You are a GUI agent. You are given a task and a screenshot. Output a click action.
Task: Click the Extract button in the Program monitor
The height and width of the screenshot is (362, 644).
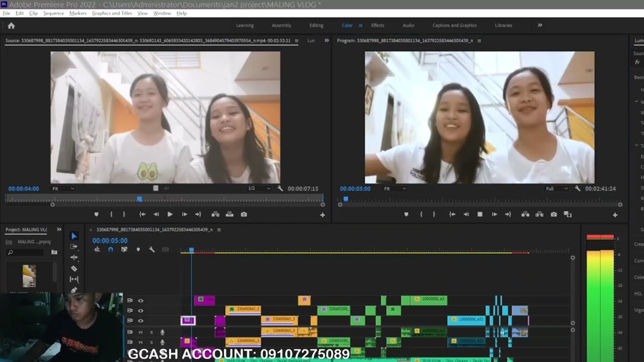[x=539, y=214]
